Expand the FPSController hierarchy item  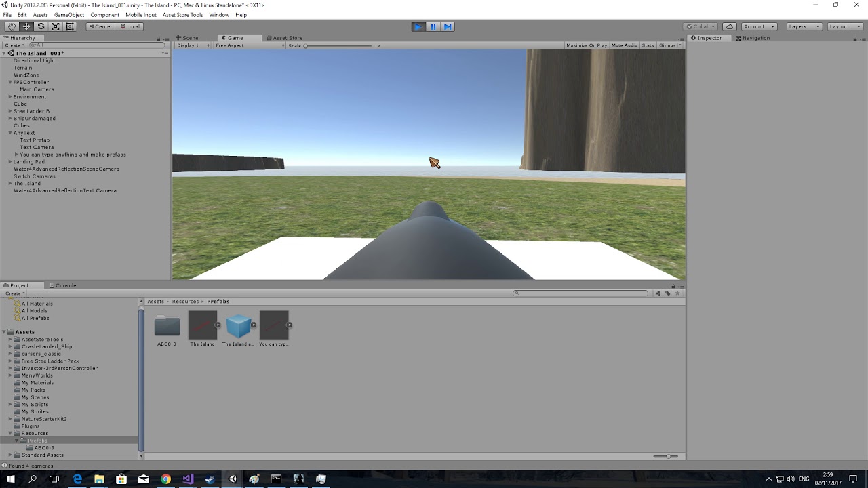(x=10, y=83)
